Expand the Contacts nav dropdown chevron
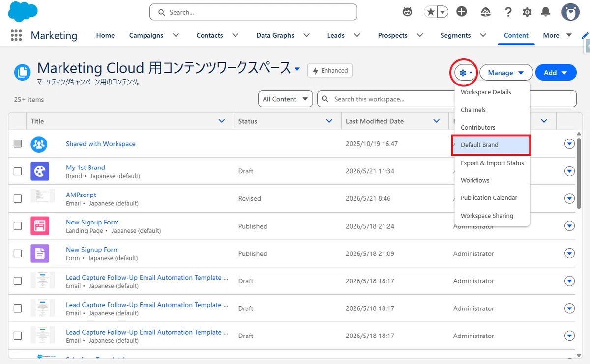 pos(235,35)
